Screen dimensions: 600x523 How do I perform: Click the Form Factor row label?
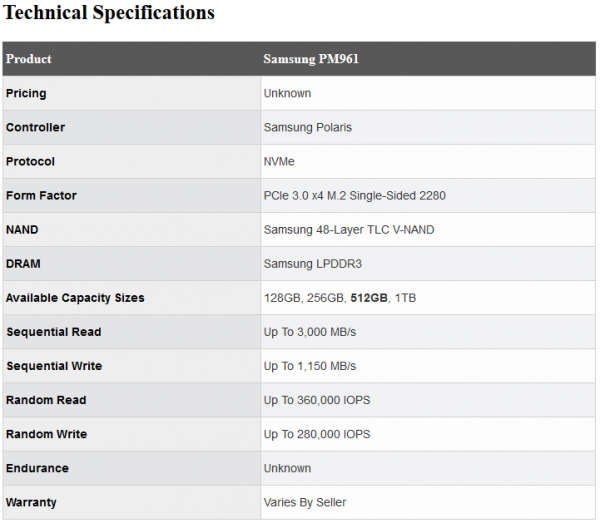[41, 195]
